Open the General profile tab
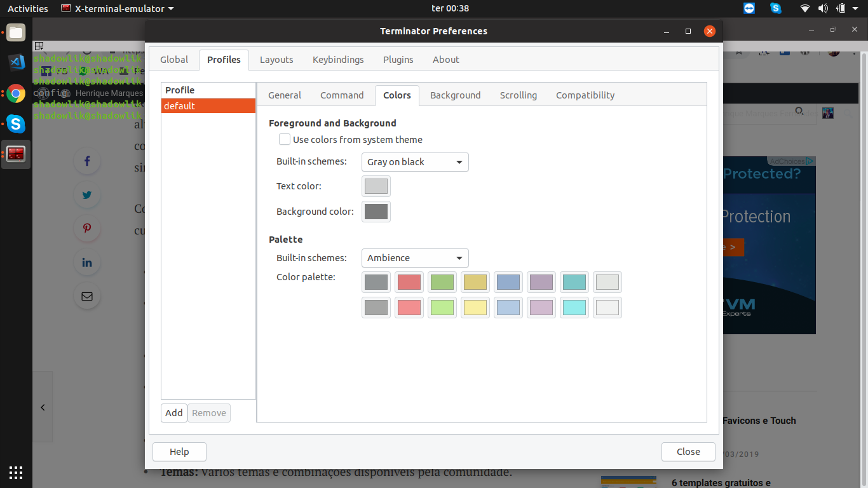868x488 pixels. pos(285,95)
